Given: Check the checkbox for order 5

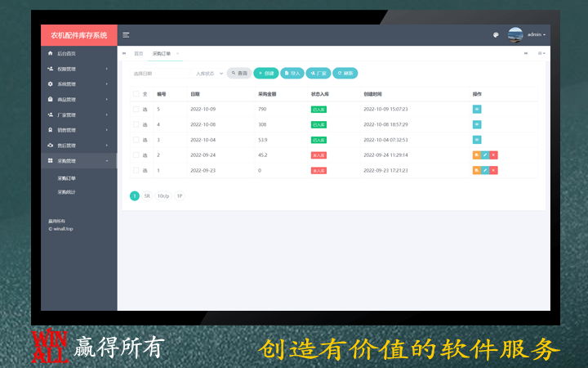Looking at the screenshot, I should point(136,110).
